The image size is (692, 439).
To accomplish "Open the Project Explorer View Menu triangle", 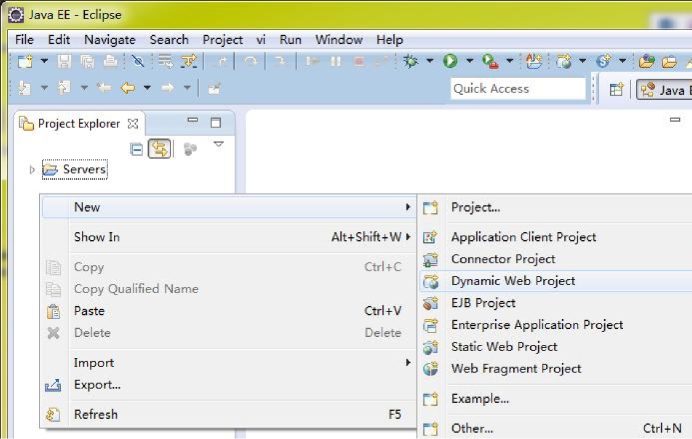I will click(218, 144).
